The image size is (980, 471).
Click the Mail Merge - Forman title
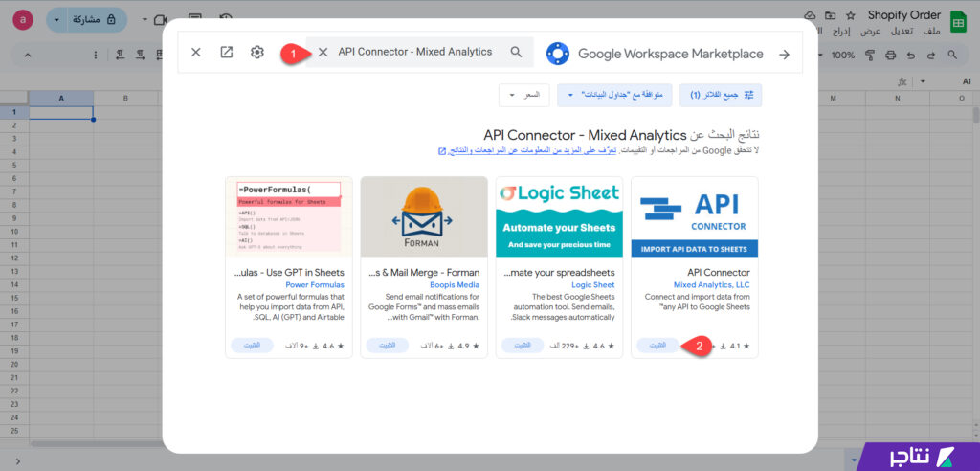[424, 273]
